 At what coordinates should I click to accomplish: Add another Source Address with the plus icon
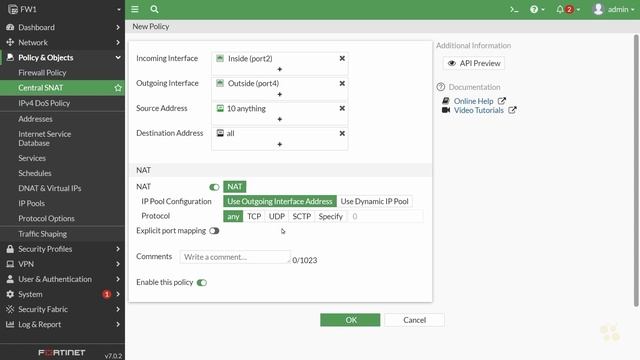280,119
